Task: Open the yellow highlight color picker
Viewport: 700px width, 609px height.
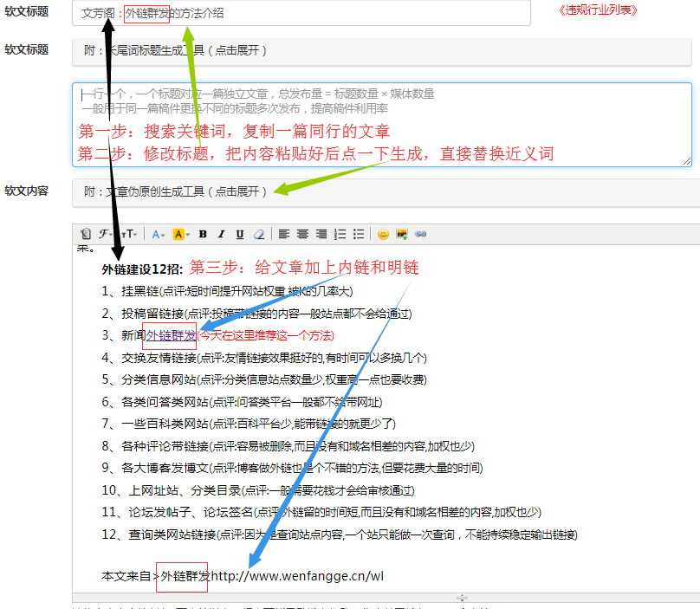Action: point(180,234)
